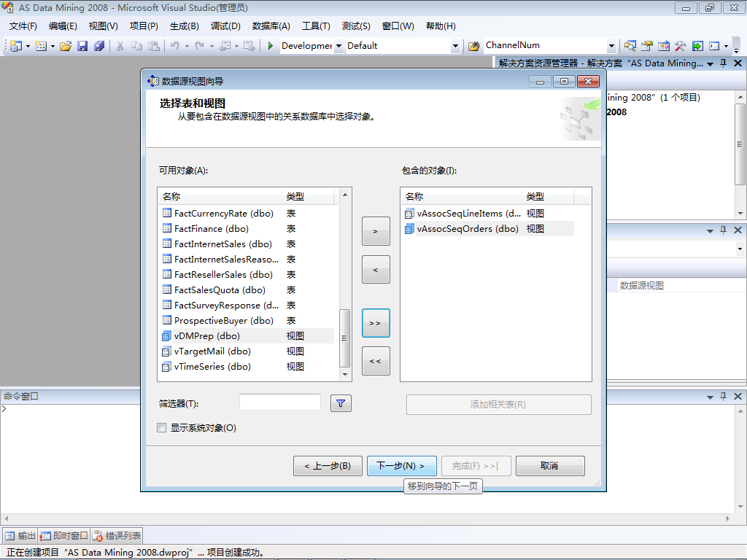Pin the Command Window panel

coord(723,396)
